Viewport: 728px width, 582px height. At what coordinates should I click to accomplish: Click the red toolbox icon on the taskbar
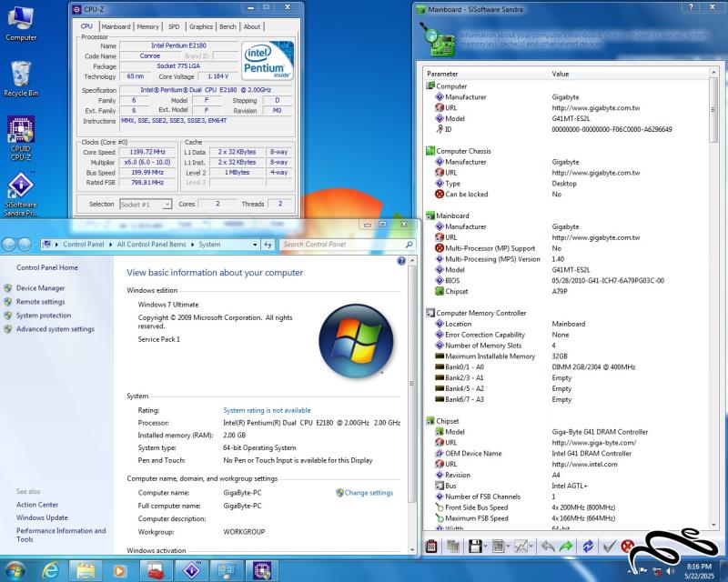pyautogui.click(x=156, y=570)
